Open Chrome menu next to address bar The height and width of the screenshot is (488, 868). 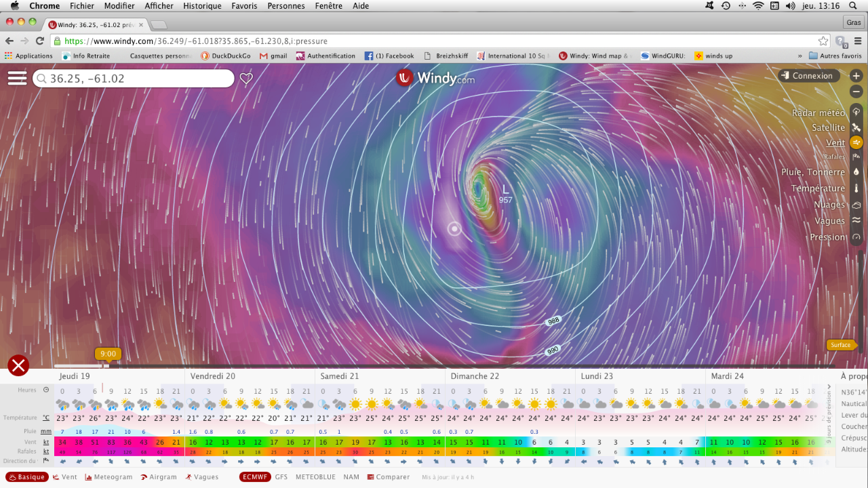click(x=858, y=41)
